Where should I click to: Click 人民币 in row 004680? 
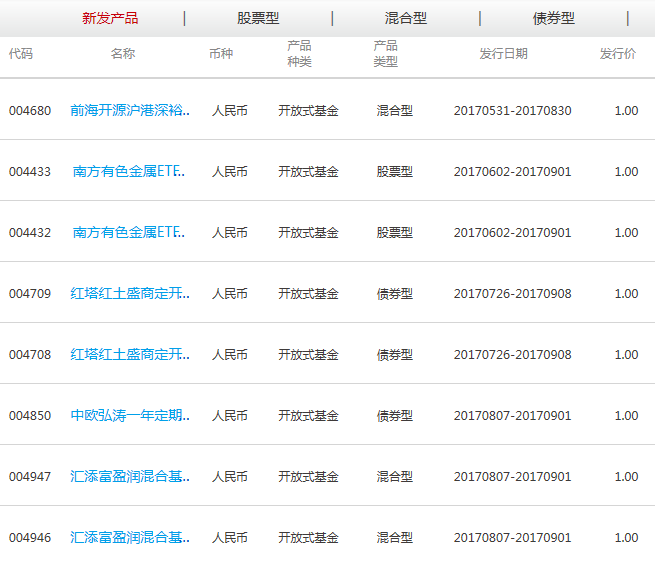230,111
